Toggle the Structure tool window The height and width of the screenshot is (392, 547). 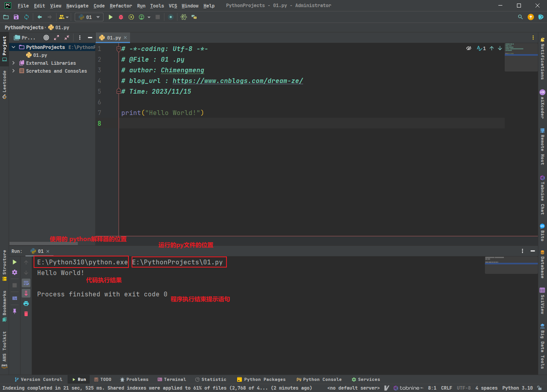(4, 265)
